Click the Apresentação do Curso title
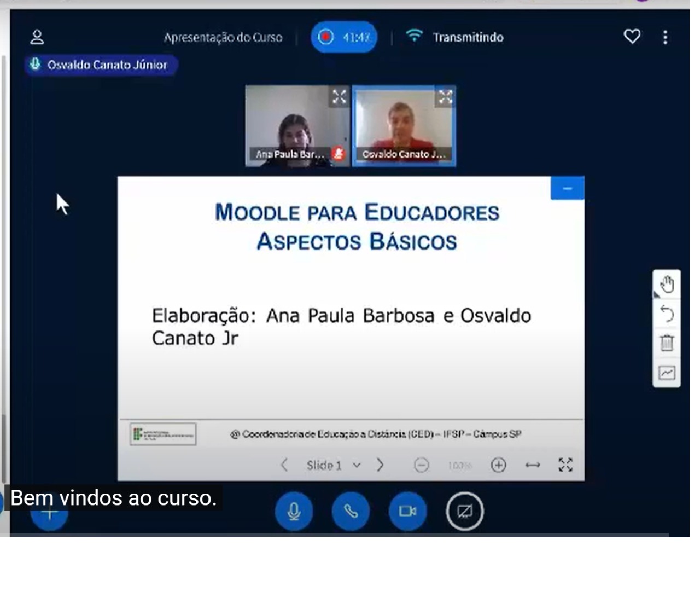Viewport: 700px width, 609px height. [223, 38]
